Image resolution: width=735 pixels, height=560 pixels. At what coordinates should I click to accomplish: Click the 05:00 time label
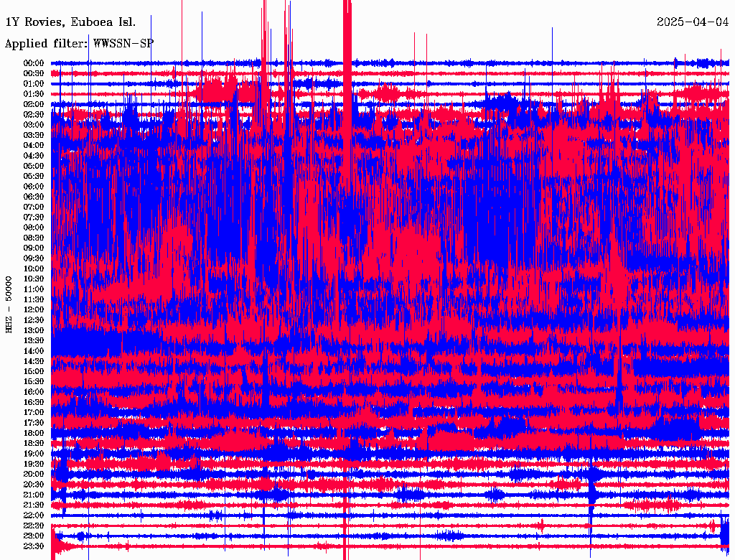click(x=34, y=166)
